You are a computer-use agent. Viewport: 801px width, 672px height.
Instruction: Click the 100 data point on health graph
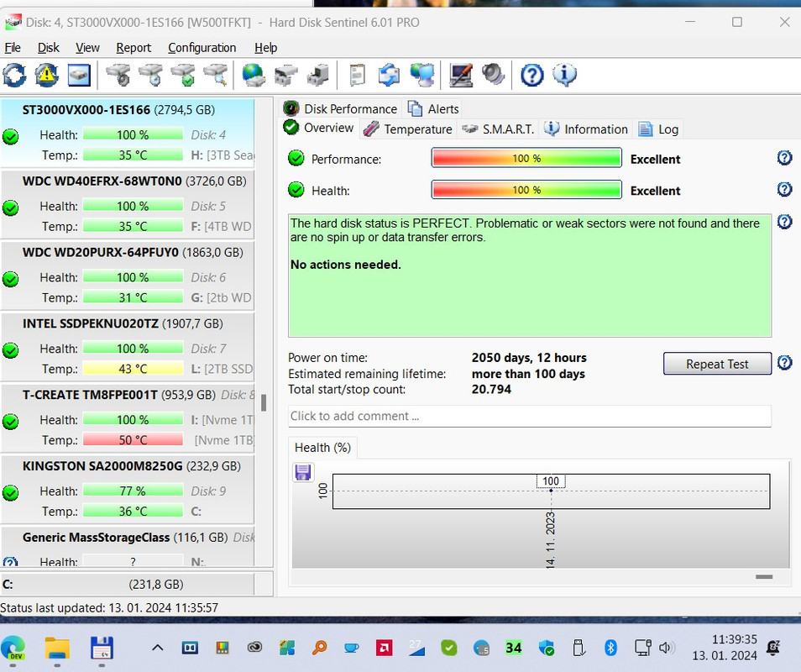click(x=551, y=490)
